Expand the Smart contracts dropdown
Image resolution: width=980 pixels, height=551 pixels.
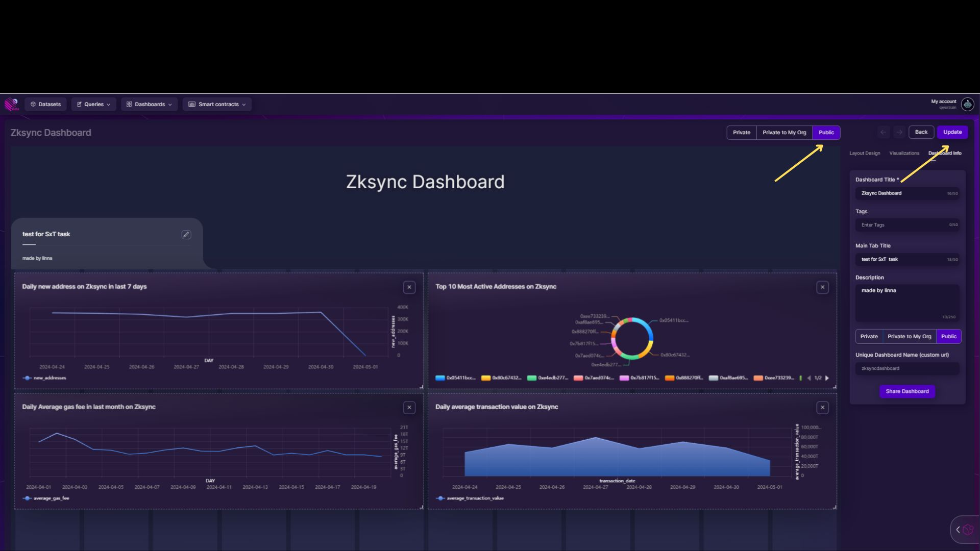[x=217, y=104]
